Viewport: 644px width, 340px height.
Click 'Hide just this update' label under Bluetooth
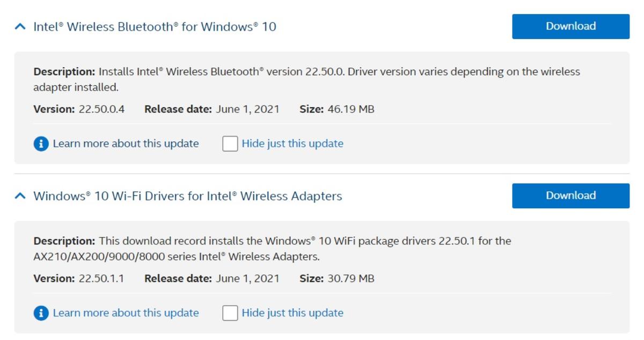(292, 144)
